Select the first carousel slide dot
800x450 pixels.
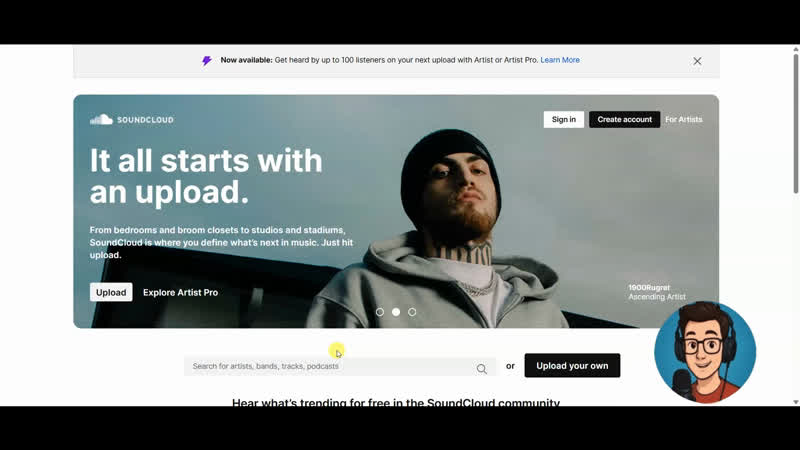(380, 312)
